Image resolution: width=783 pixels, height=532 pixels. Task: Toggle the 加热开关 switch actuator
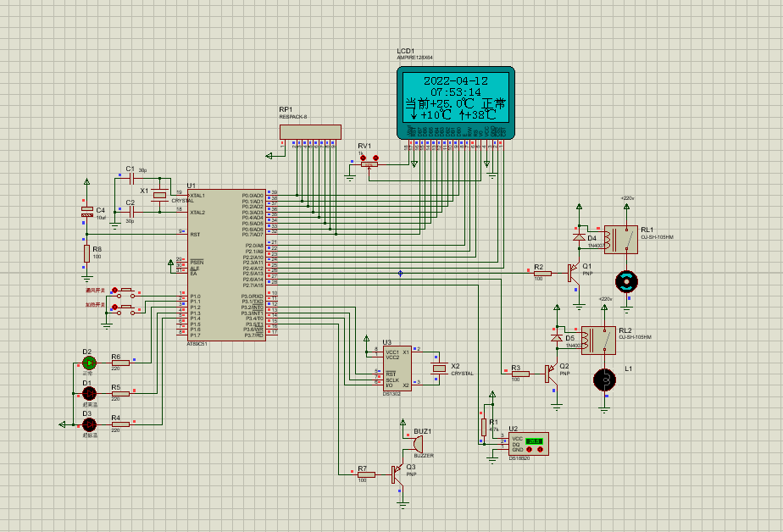coord(115,307)
